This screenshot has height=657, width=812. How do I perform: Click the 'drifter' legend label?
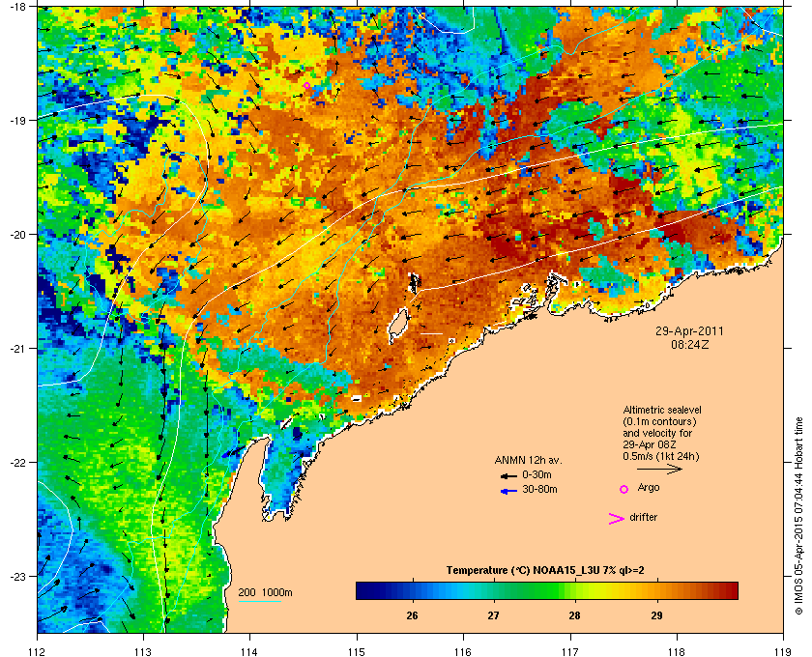point(643,517)
